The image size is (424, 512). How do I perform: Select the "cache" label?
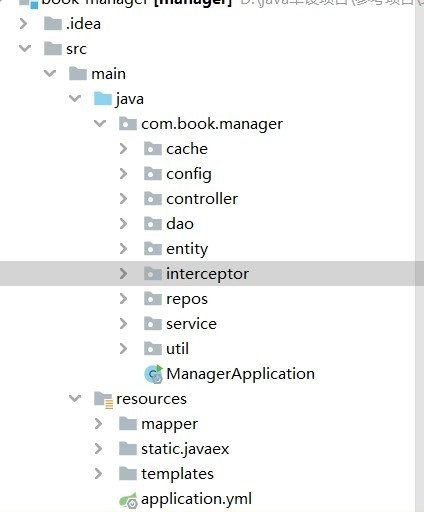[187, 149]
